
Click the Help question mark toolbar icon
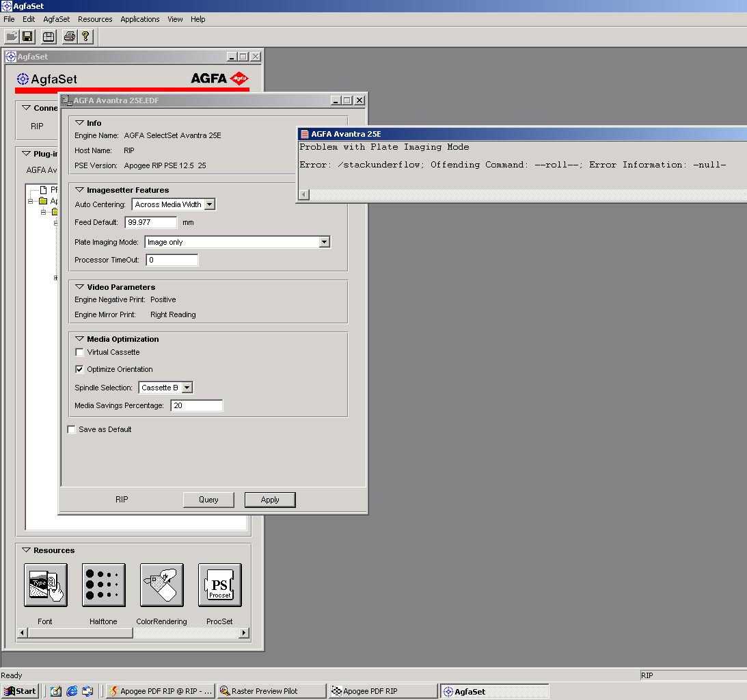point(85,36)
